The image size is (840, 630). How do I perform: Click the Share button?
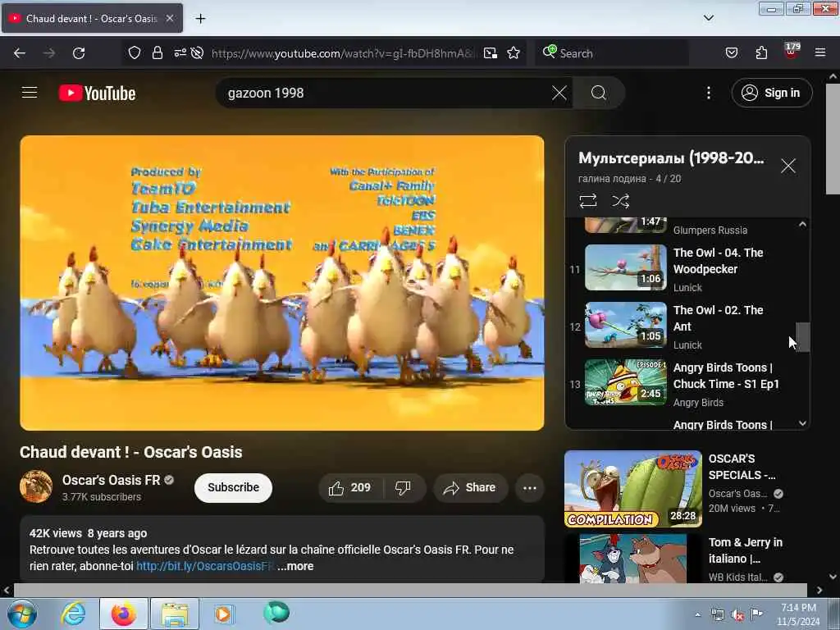470,487
